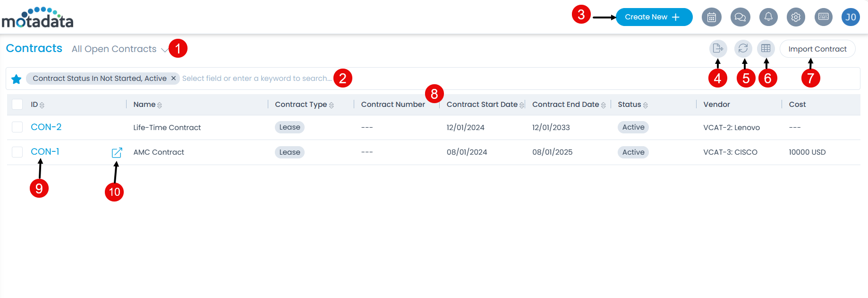Tick the select-all checkbox in table header
The image size is (868, 298).
[x=17, y=105]
